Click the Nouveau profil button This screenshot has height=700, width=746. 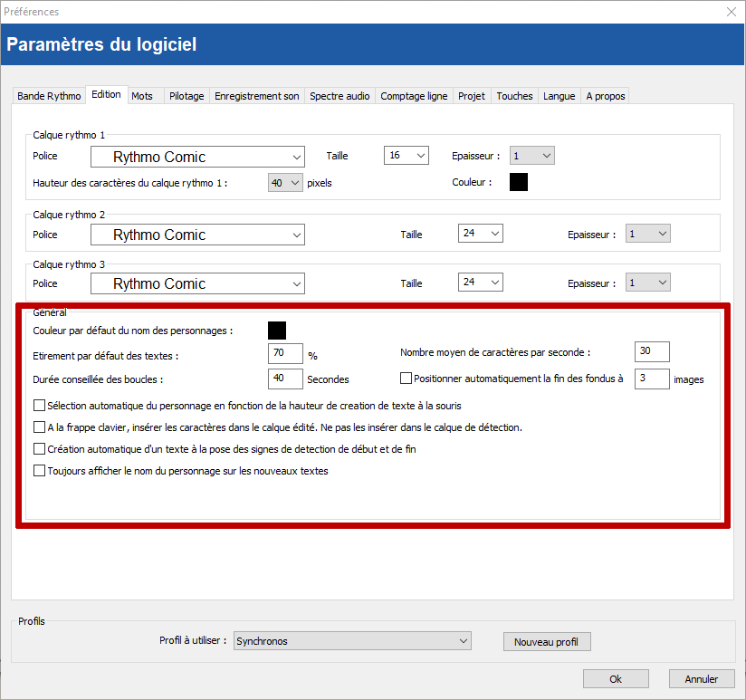point(546,642)
